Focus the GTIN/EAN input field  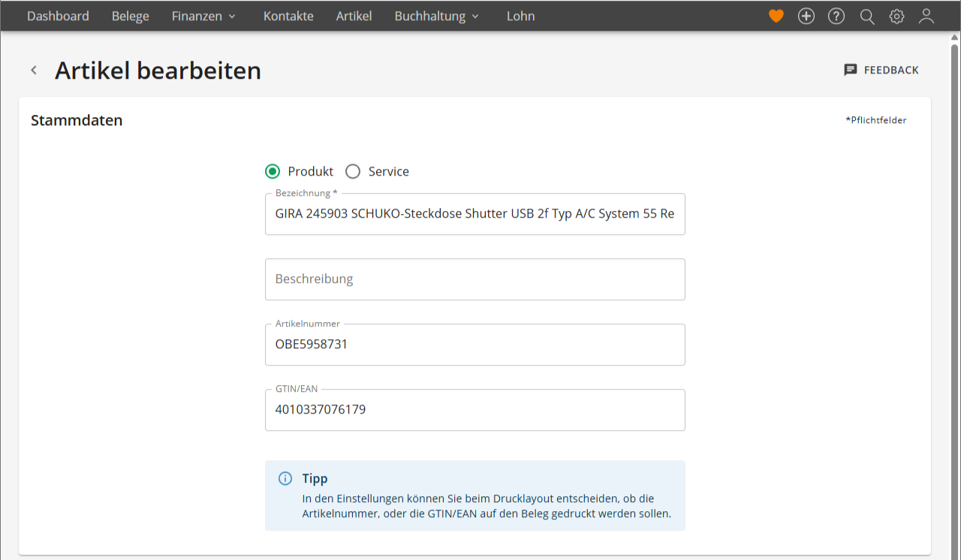click(x=474, y=410)
